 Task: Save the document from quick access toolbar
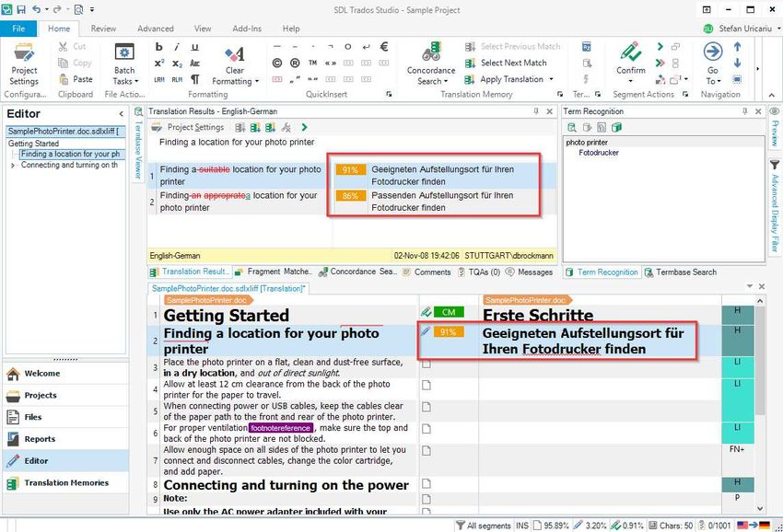pos(21,9)
